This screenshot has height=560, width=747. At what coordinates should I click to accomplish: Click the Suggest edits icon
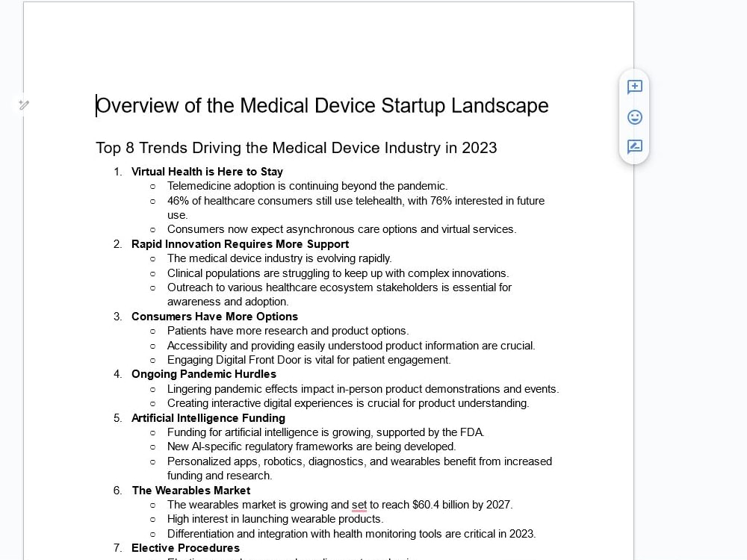point(634,146)
